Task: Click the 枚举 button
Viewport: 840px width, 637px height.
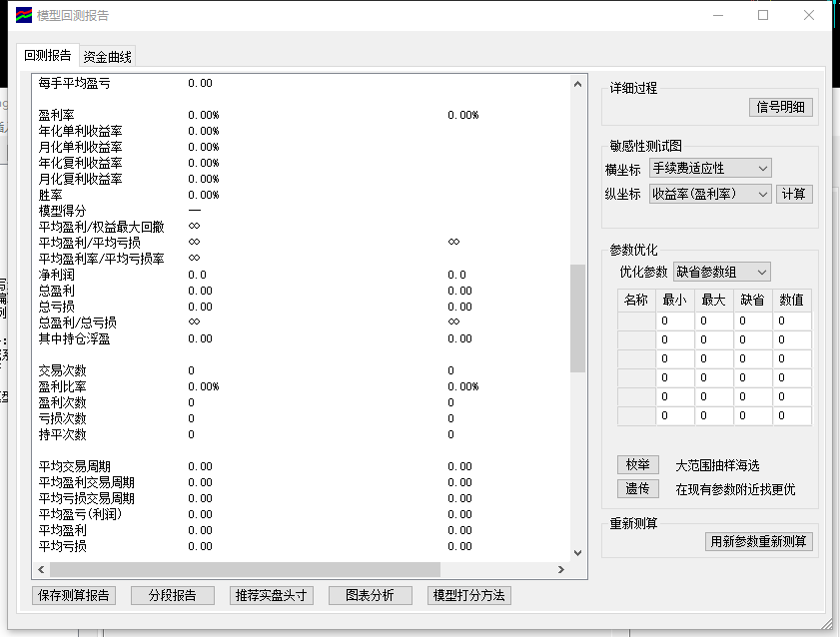Action: [x=637, y=465]
